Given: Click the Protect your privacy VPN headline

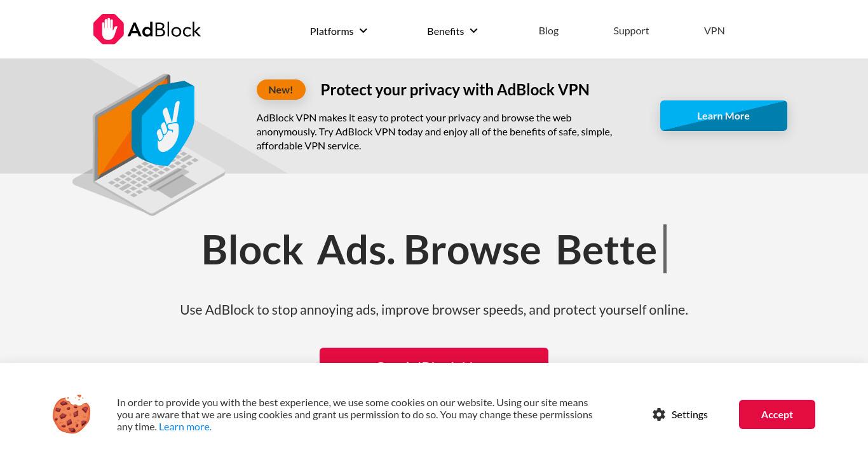Looking at the screenshot, I should click(x=455, y=90).
